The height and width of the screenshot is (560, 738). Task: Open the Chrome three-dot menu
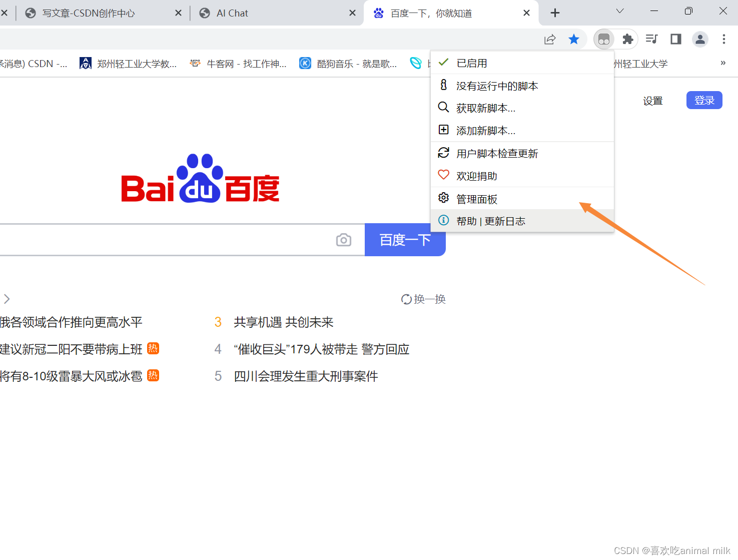[x=724, y=39]
